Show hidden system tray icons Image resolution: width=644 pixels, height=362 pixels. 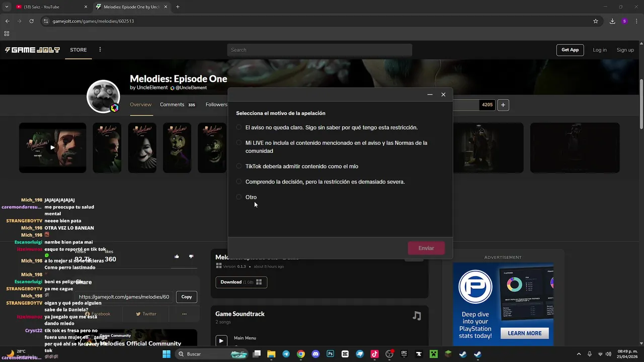579,354
